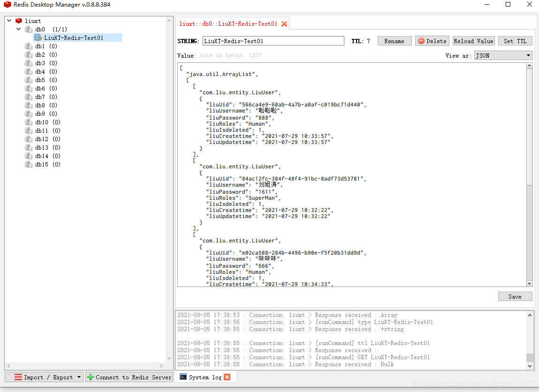Click the System log terminal icon

(x=183, y=377)
